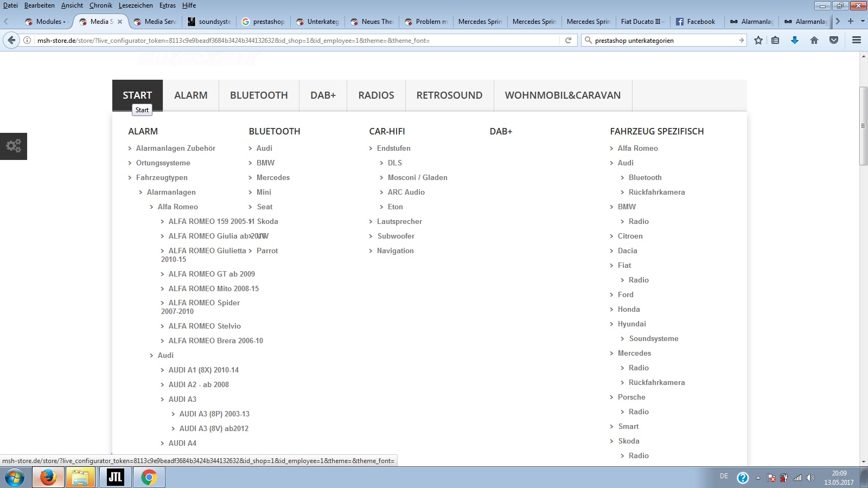
Task: Open AUDI A3 (8P) 2003-13 link
Action: 214,414
